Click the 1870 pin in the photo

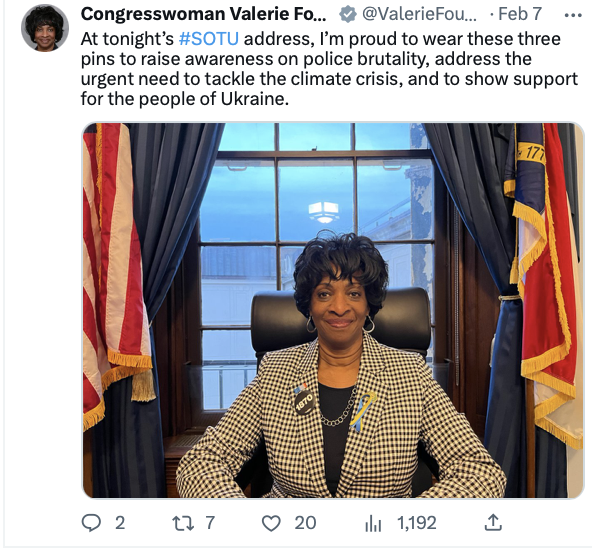pos(304,402)
